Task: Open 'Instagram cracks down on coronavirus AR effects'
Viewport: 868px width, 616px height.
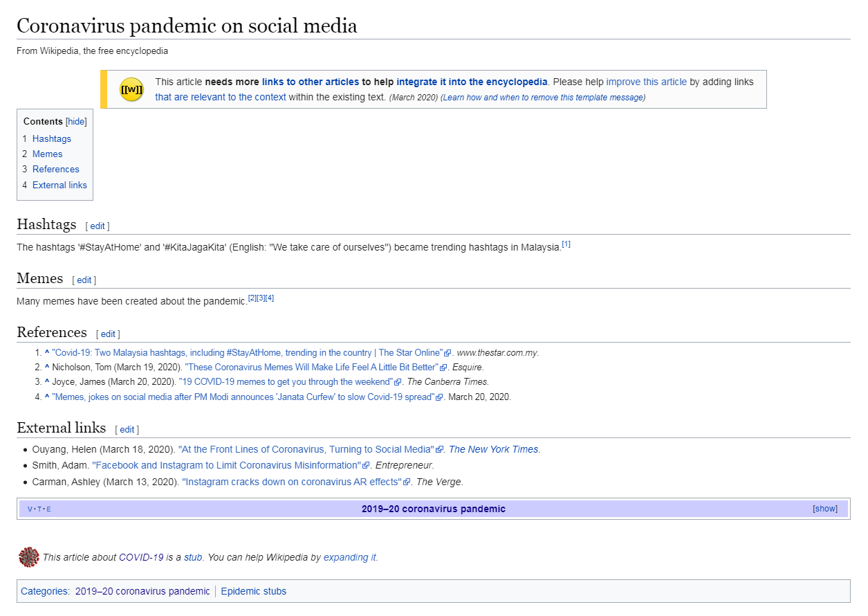Action: coord(292,482)
